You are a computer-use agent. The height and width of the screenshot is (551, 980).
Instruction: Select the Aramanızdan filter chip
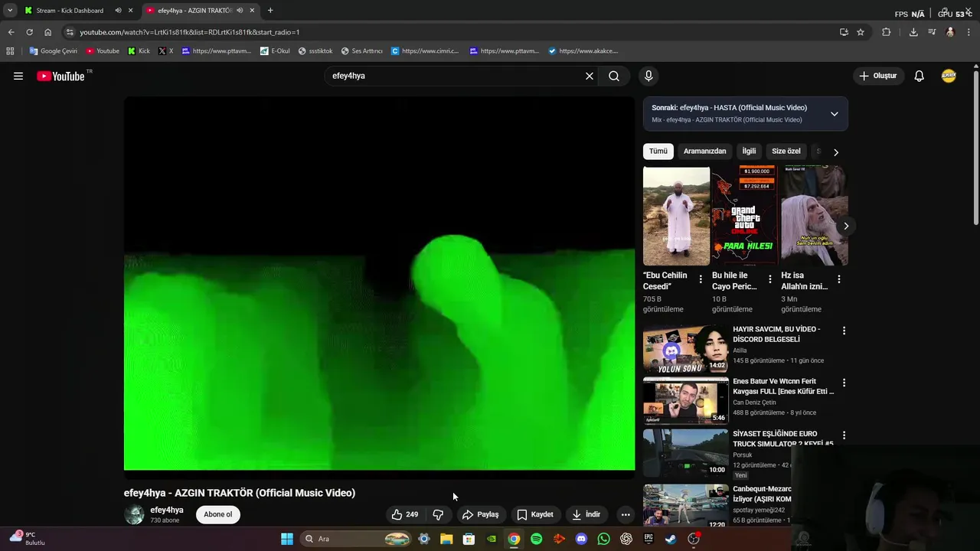point(704,152)
